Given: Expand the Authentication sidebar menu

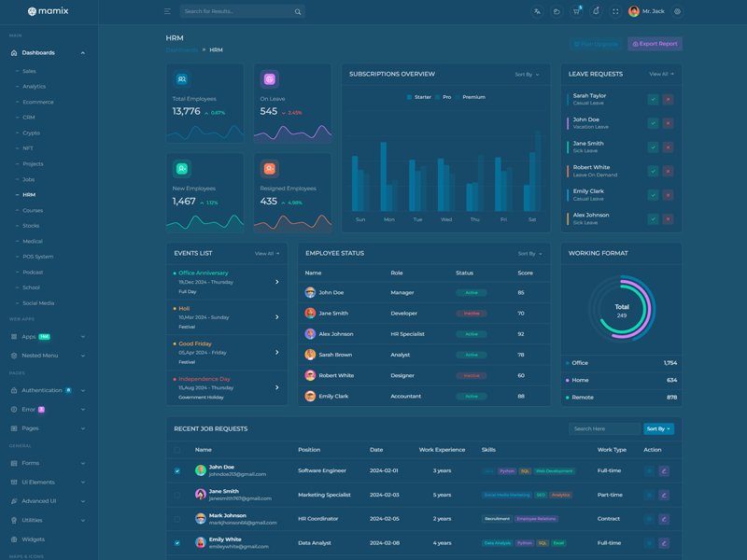Looking at the screenshot, I should [49, 390].
